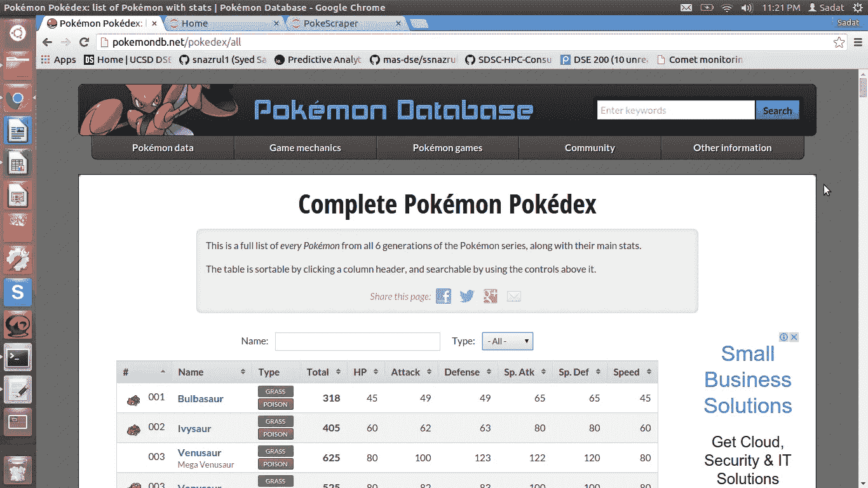Open Other information menu
868x488 pixels.
click(x=732, y=147)
